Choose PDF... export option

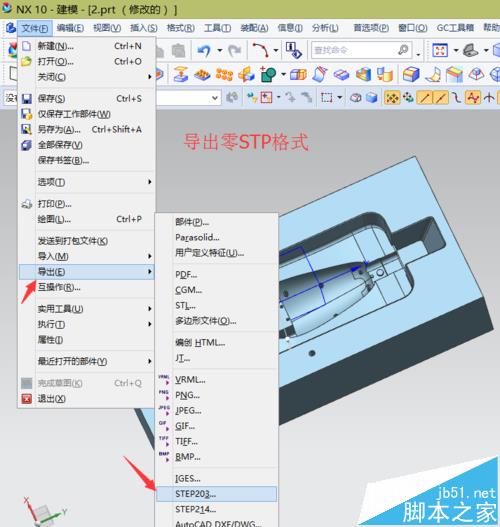click(x=217, y=274)
